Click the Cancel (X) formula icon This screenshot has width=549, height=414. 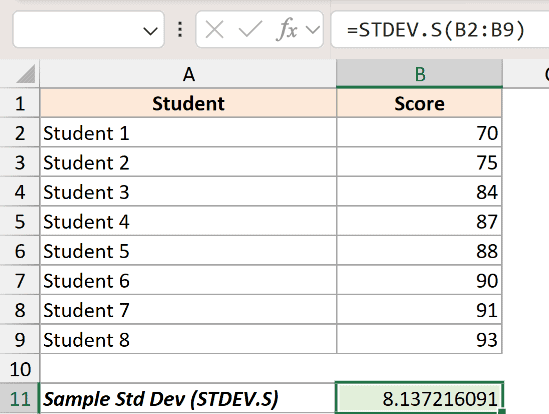pyautogui.click(x=214, y=29)
